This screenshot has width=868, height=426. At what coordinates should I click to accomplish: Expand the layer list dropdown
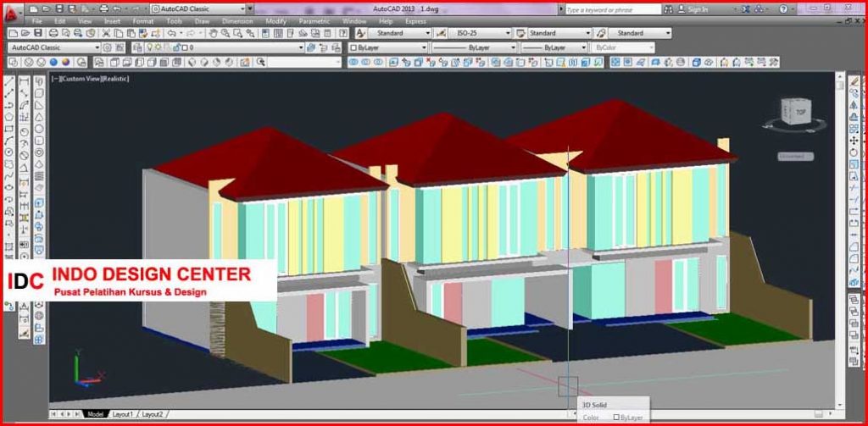[x=301, y=47]
